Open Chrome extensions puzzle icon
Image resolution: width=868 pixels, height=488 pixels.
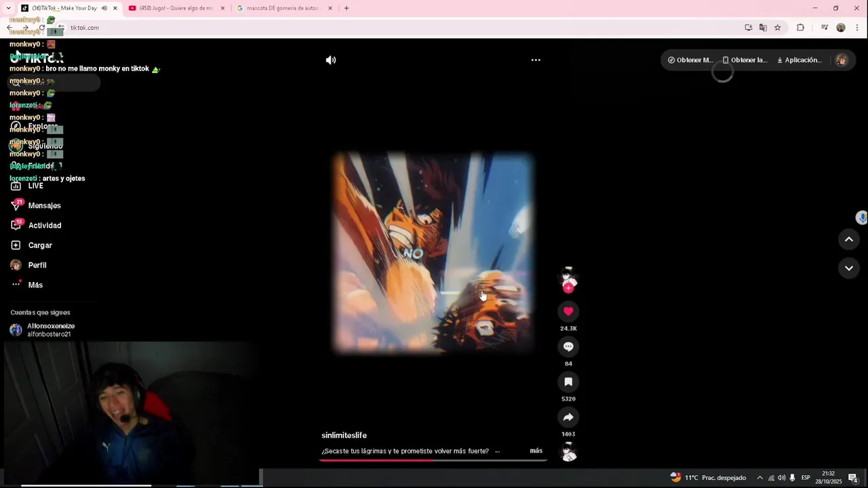[800, 28]
